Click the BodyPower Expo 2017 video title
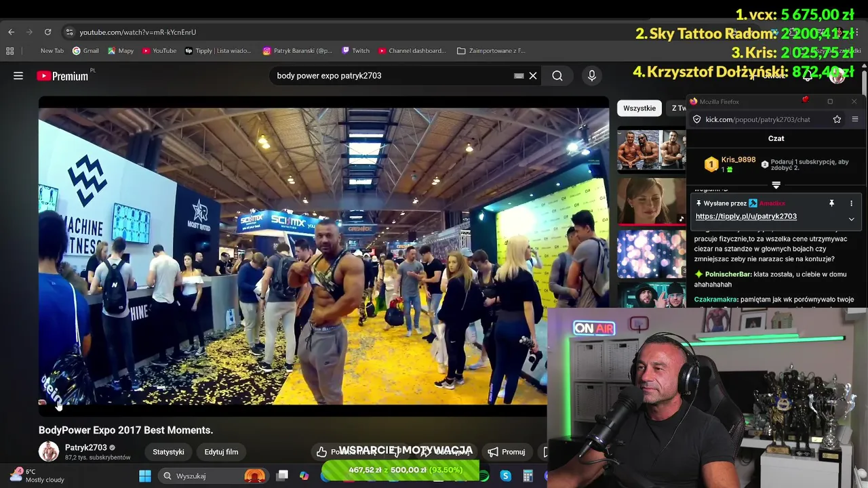Image resolution: width=868 pixels, height=488 pixels. point(125,430)
